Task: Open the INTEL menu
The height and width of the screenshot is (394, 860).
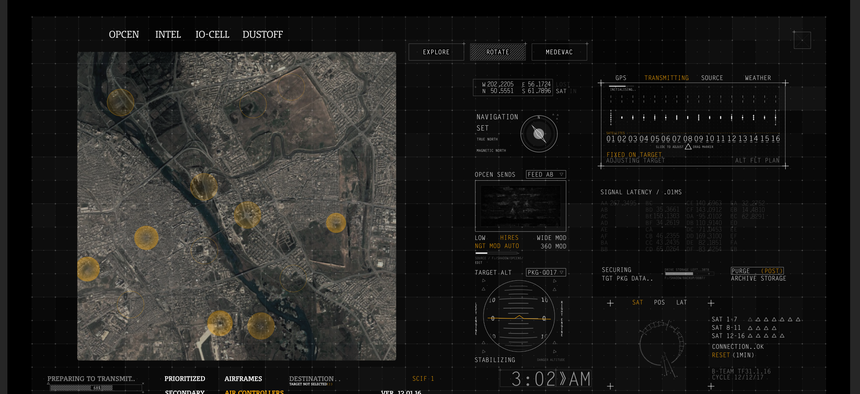Action: (x=168, y=35)
